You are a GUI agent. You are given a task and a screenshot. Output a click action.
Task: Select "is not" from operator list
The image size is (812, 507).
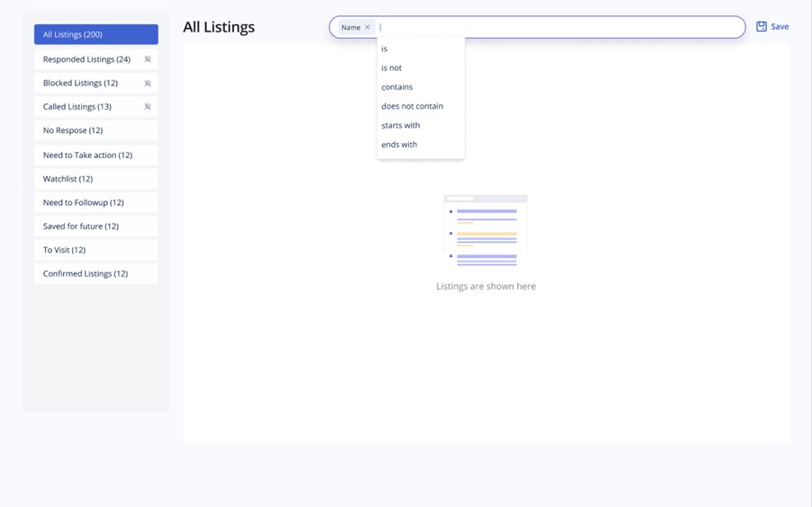pos(391,68)
